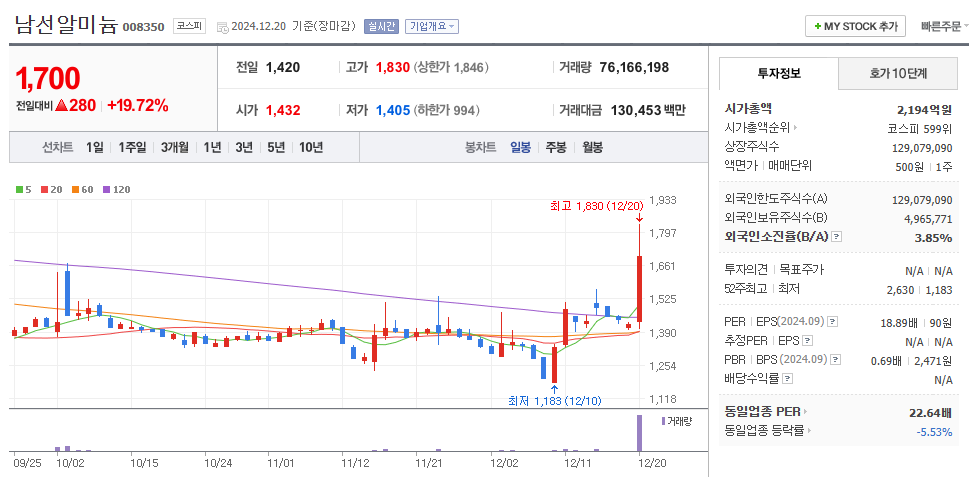Viewport: 977px width, 477px height.
Task: Click the 실시간 badge
Action: [x=381, y=26]
